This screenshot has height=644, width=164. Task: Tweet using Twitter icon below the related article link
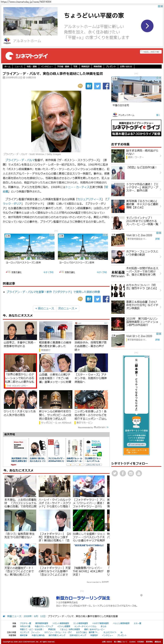click(x=97, y=299)
